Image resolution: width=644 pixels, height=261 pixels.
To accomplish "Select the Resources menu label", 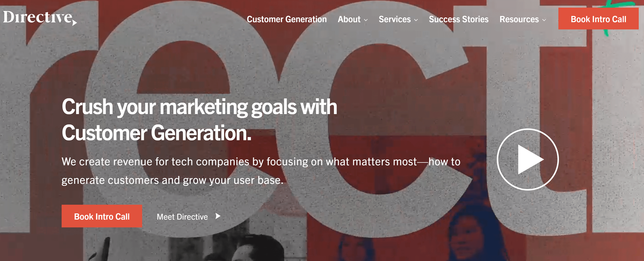I will 519,19.
